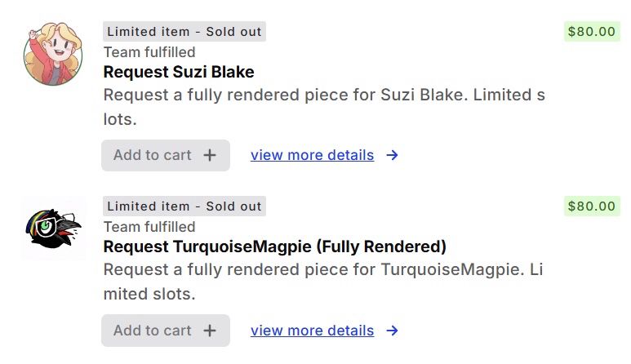This screenshot has width=631, height=364.
Task: Click the Team fulfilled label under TurquoiseMagpie's badge
Action: click(149, 227)
